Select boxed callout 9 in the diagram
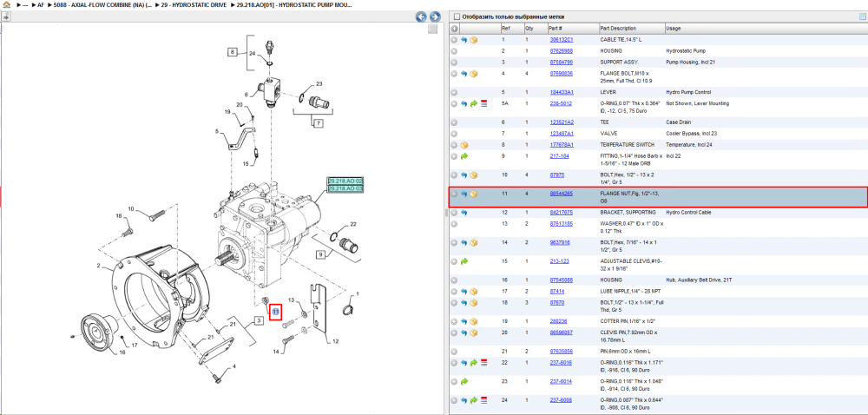The width and height of the screenshot is (868, 415). click(x=320, y=255)
